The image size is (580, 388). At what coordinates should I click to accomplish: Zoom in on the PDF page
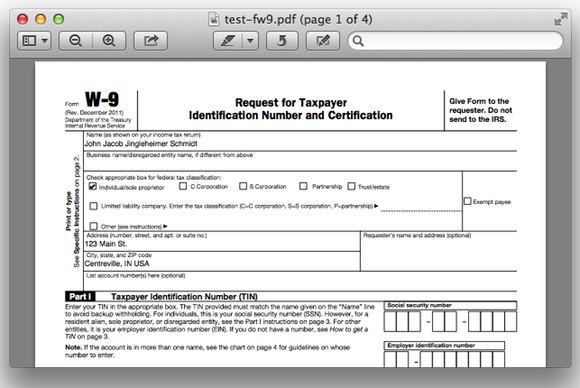pos(109,40)
